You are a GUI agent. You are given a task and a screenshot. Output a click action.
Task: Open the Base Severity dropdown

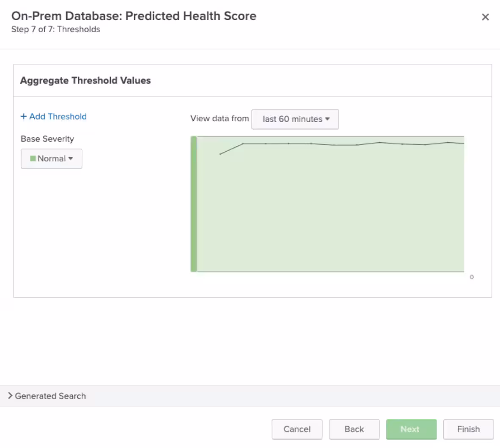tap(51, 158)
